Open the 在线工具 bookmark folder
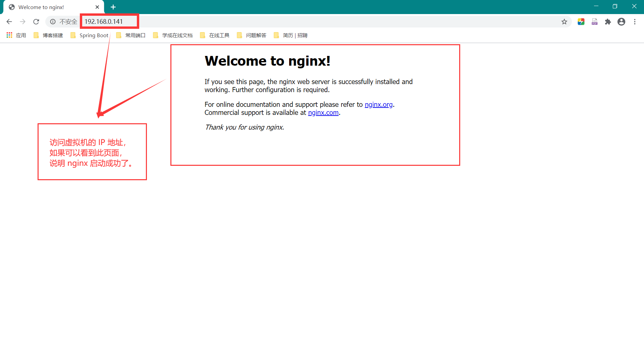 215,35
